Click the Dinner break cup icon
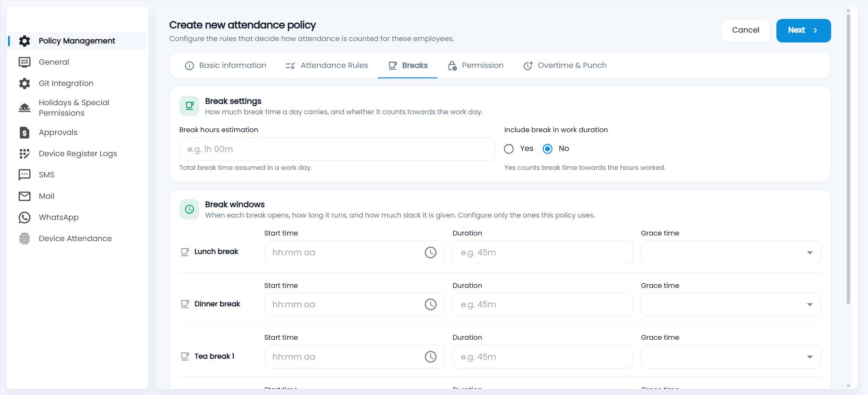Viewport: 868px width, 395px height. (185, 304)
